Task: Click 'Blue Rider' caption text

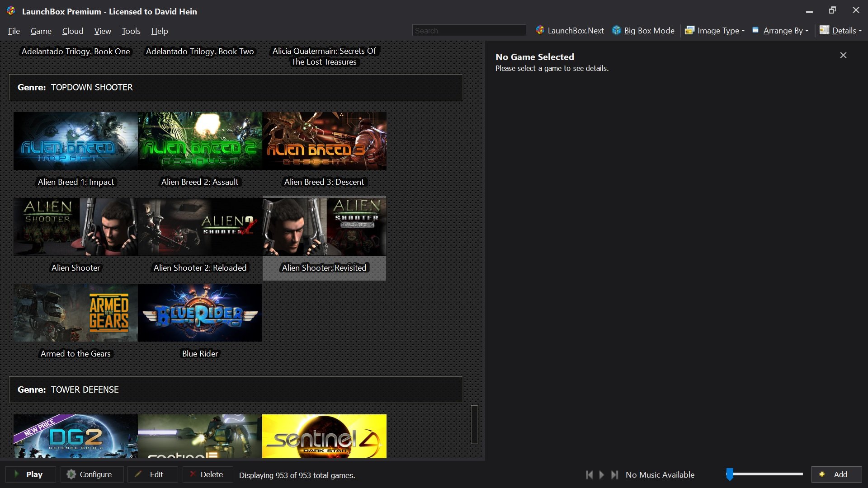Action: 200,353
